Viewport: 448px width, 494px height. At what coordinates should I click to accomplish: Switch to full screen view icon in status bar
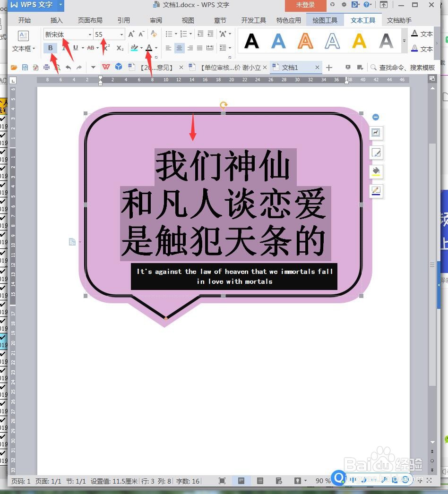coord(222,480)
